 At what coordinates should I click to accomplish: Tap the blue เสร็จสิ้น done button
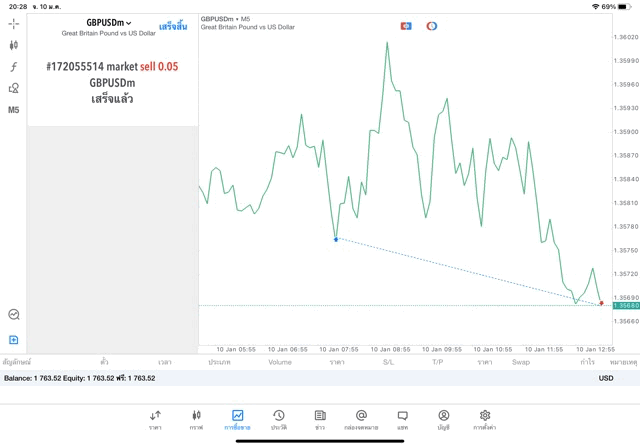pyautogui.click(x=173, y=27)
